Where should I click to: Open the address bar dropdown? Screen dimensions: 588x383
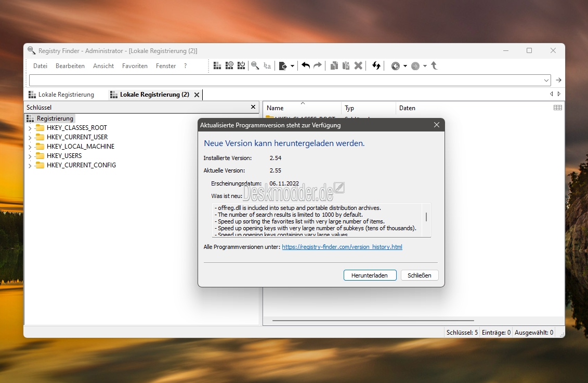click(x=546, y=80)
